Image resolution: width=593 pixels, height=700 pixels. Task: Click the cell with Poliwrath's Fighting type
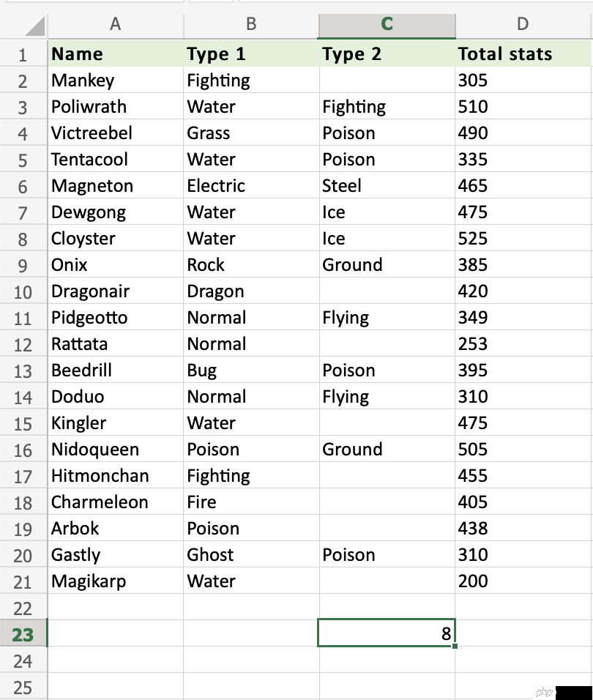point(387,106)
